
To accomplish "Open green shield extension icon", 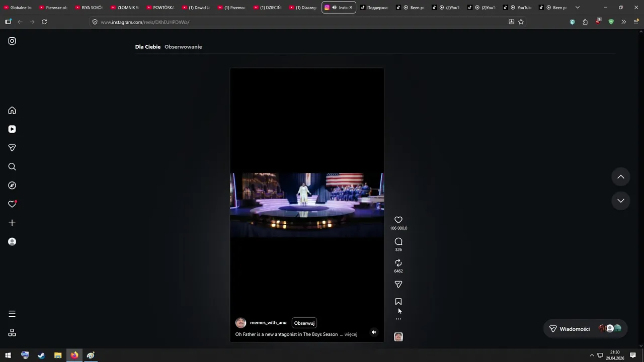I will (x=611, y=22).
